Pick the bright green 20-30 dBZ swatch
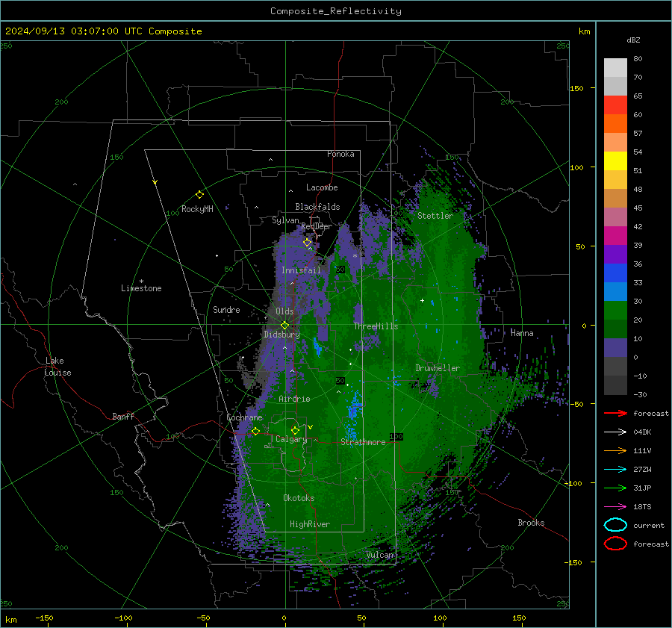 [615, 311]
